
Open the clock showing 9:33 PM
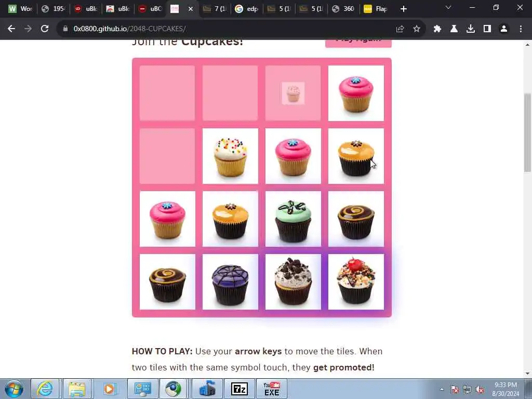pos(506,389)
